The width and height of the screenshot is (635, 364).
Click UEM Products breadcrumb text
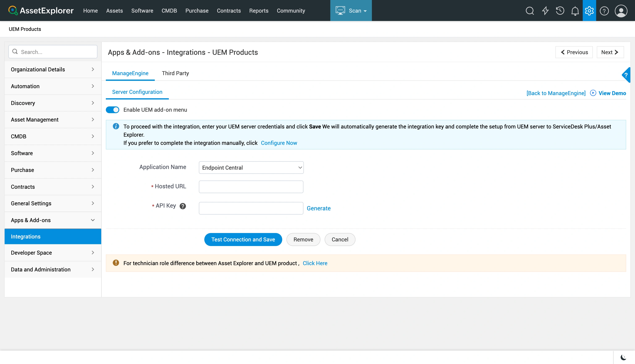[x=25, y=29]
